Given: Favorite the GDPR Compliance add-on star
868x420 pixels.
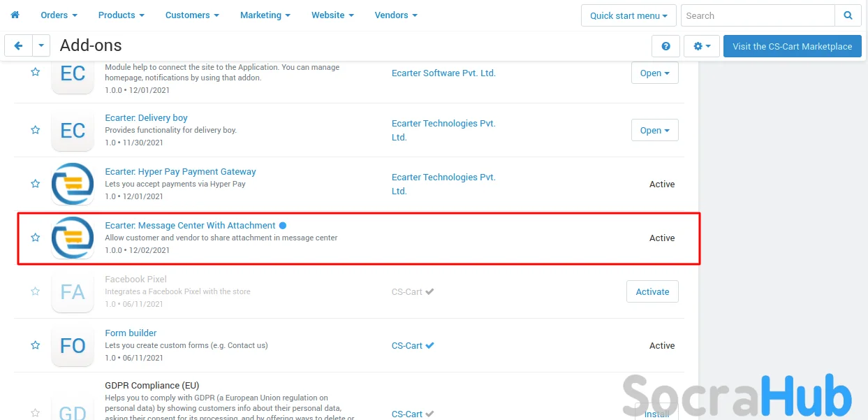Looking at the screenshot, I should pyautogui.click(x=35, y=412).
